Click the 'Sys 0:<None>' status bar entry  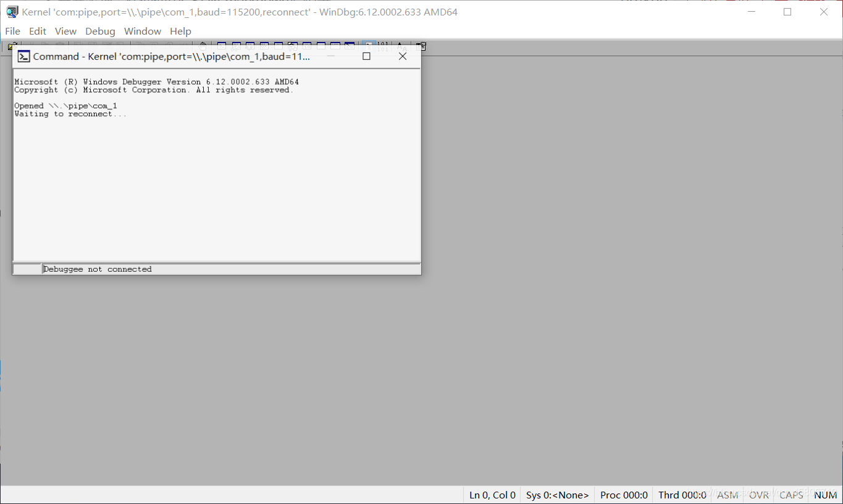tap(558, 495)
